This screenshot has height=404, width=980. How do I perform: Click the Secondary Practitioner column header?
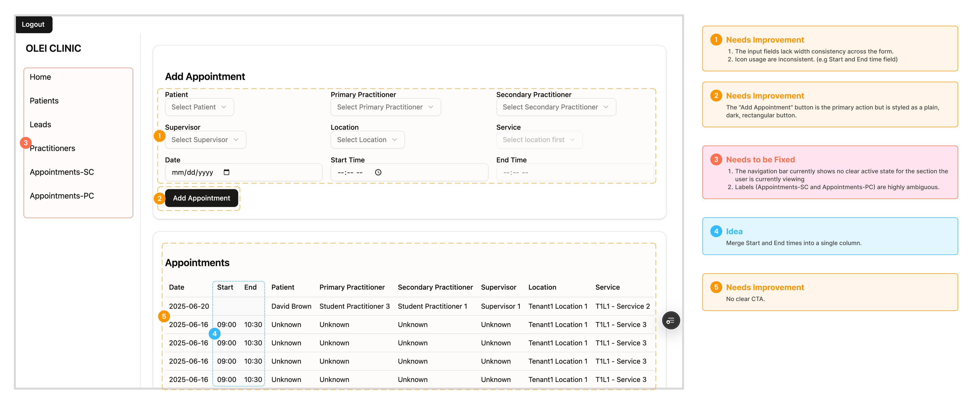(x=435, y=287)
